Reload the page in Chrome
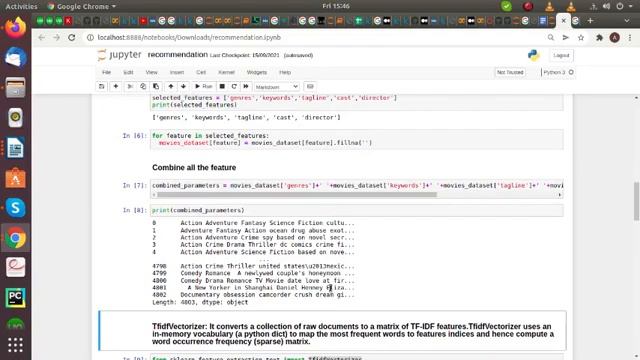640x360 pixels. click(x=72, y=38)
